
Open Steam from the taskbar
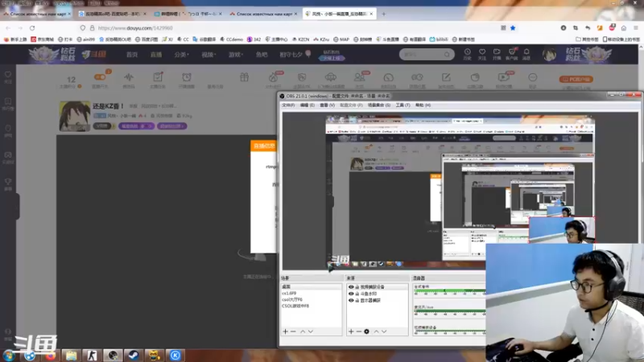click(x=133, y=356)
